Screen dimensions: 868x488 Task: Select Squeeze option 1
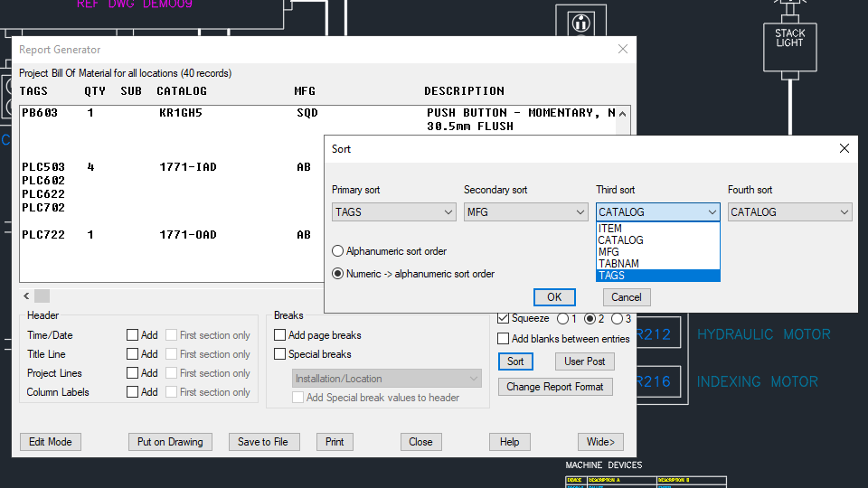point(563,319)
